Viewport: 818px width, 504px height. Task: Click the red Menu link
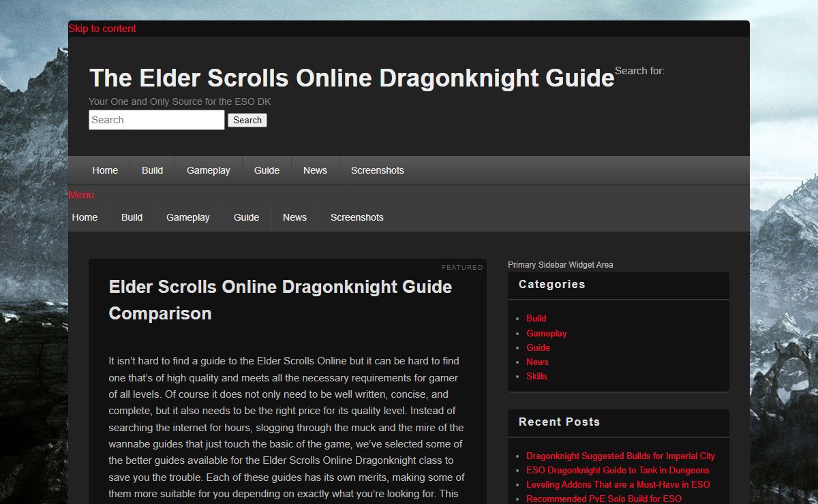(x=81, y=195)
